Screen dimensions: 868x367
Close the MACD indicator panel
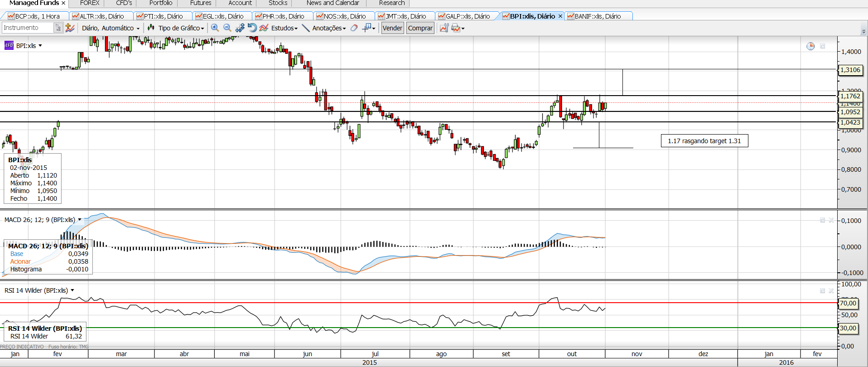pos(831,220)
